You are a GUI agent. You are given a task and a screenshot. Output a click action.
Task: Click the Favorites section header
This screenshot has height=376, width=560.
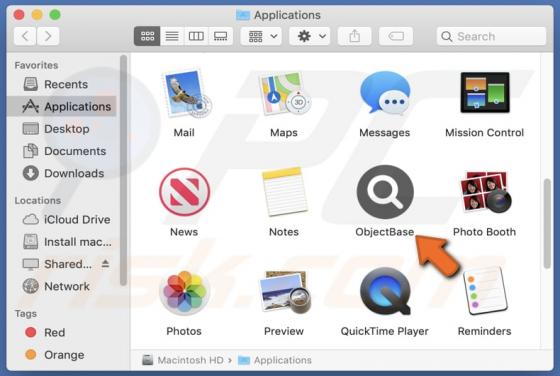click(36, 65)
